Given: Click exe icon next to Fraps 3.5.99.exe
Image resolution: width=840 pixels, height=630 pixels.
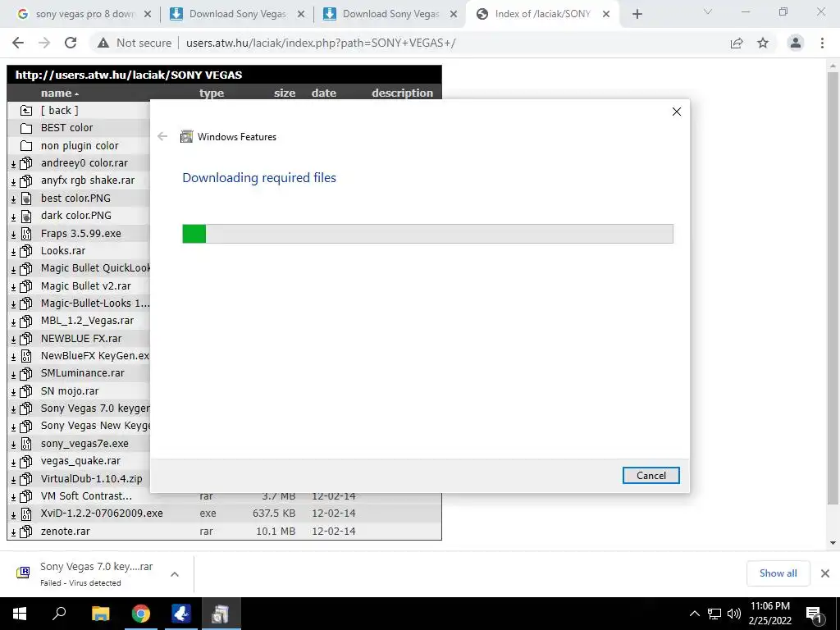Looking at the screenshot, I should click(x=25, y=234).
